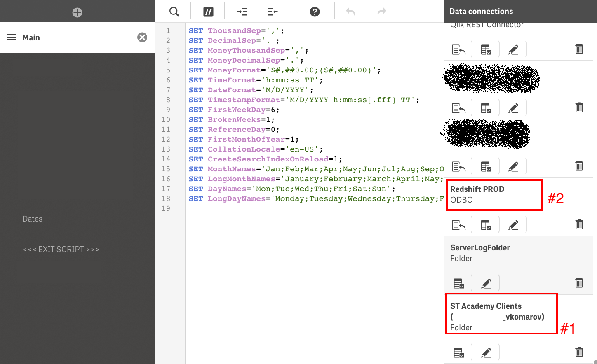This screenshot has height=364, width=597.
Task: Place cursor in the SET FirstMonthOfYear=1 line
Action: click(x=244, y=139)
